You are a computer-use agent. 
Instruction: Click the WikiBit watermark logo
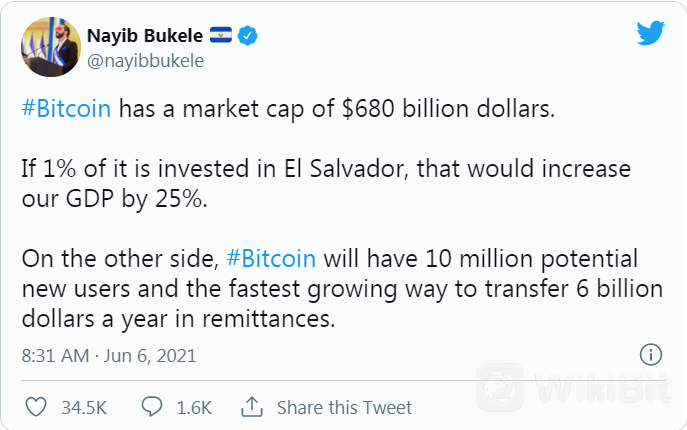point(573,387)
